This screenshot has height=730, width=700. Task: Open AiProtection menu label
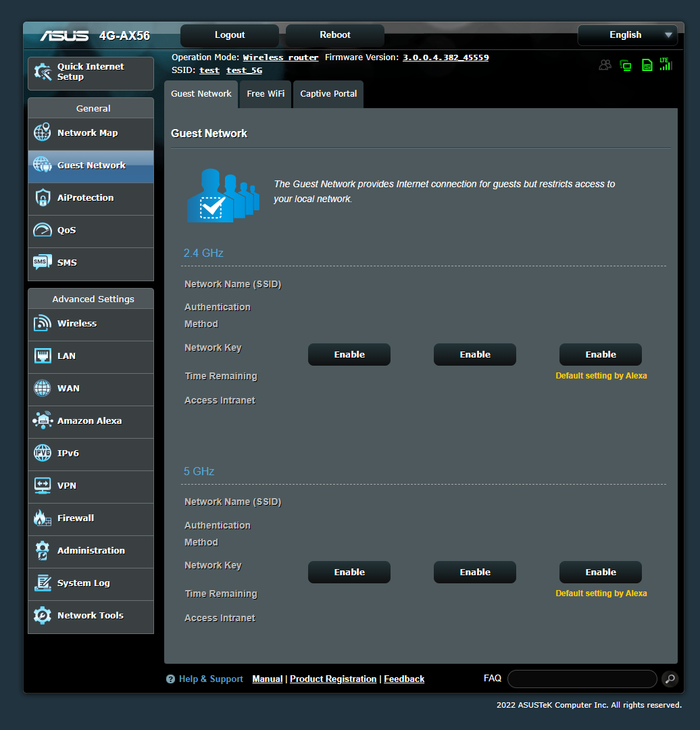(85, 197)
